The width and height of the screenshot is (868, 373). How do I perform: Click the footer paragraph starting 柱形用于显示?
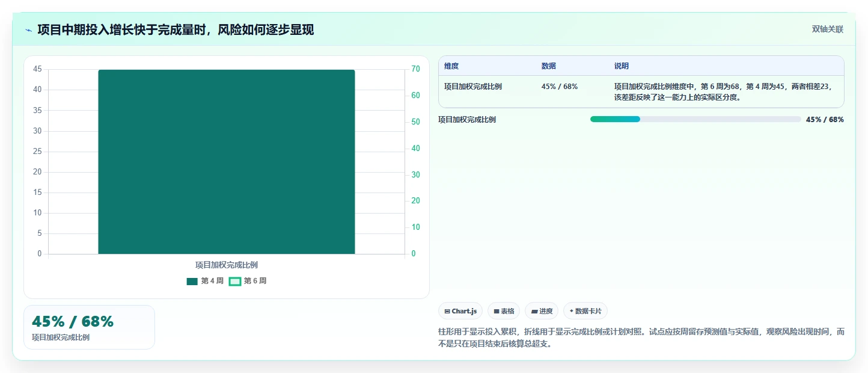642,338
